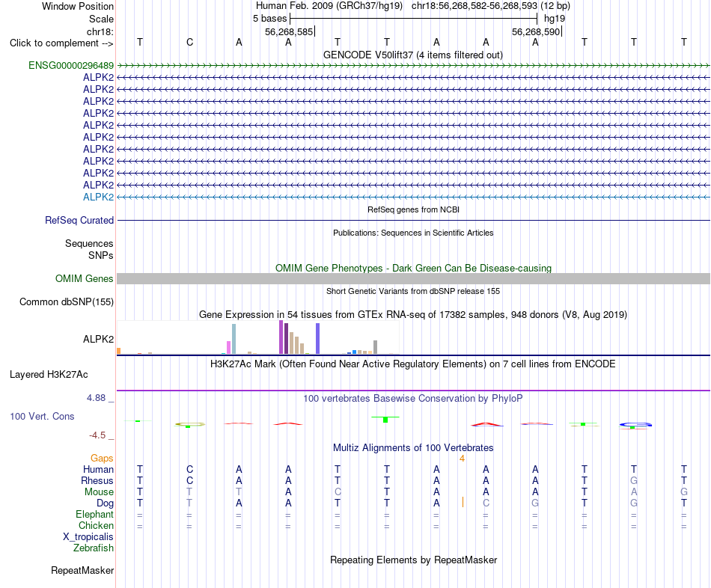The height and width of the screenshot is (588, 711).
Task: Click the orange GTEx bar at far left
Action: [118, 351]
